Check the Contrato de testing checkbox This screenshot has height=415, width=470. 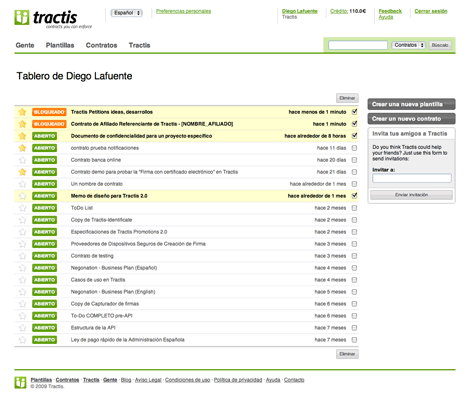tap(354, 256)
